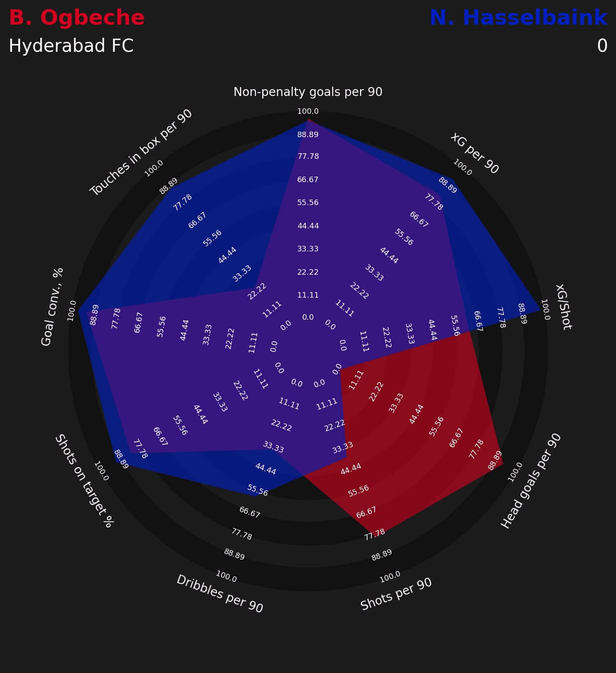
Task: Click the B. Ogbeche player name
Action: pyautogui.click(x=77, y=18)
